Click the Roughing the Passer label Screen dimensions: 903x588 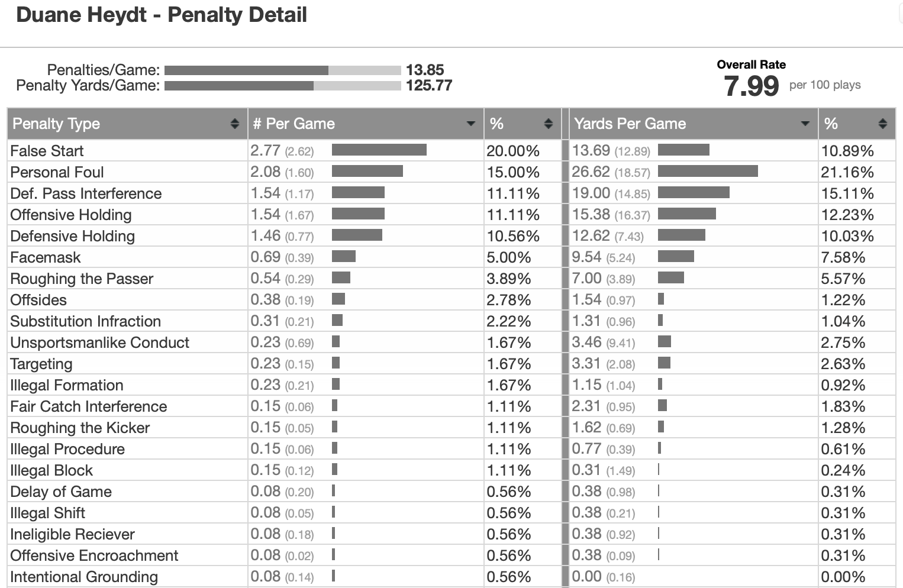click(82, 279)
